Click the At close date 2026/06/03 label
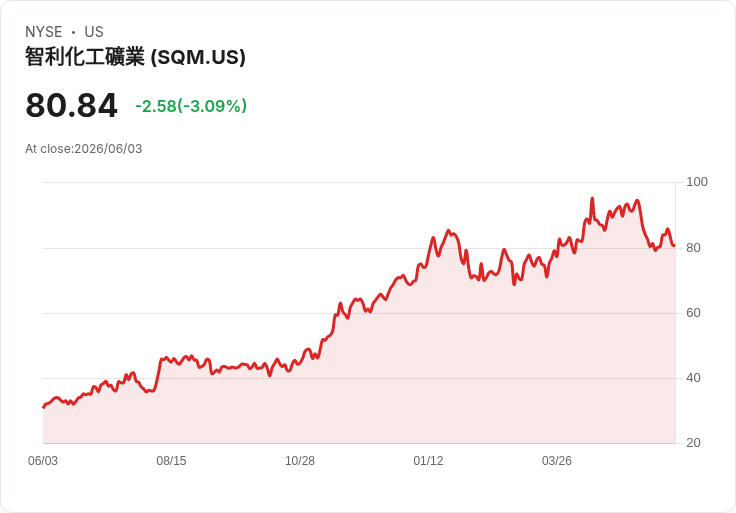 pos(84,149)
